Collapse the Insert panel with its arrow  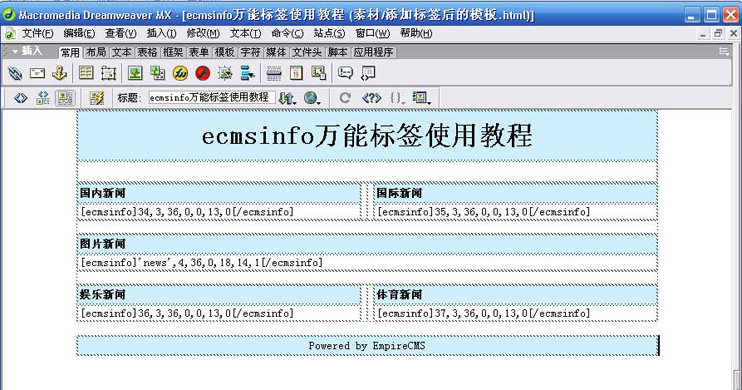(x=15, y=51)
